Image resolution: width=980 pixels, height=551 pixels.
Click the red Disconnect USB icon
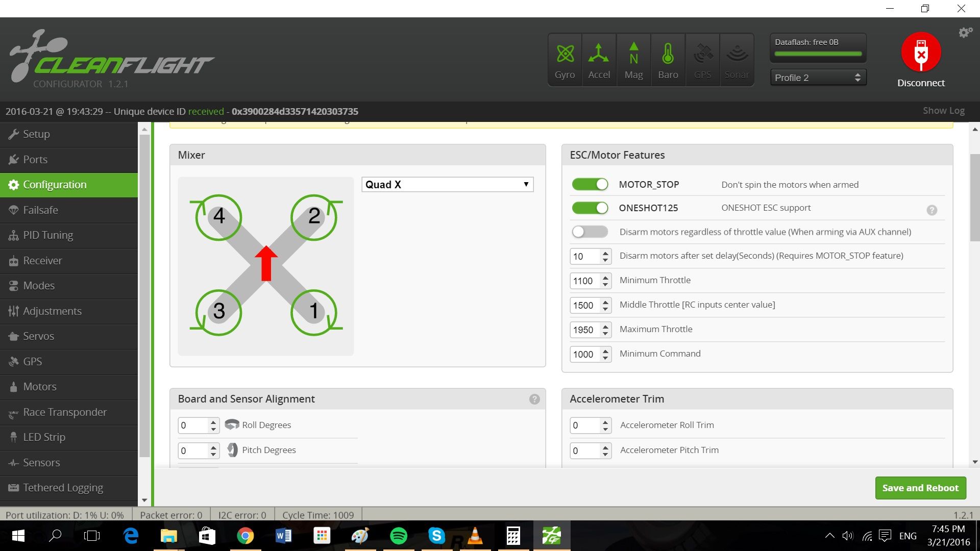(x=921, y=52)
